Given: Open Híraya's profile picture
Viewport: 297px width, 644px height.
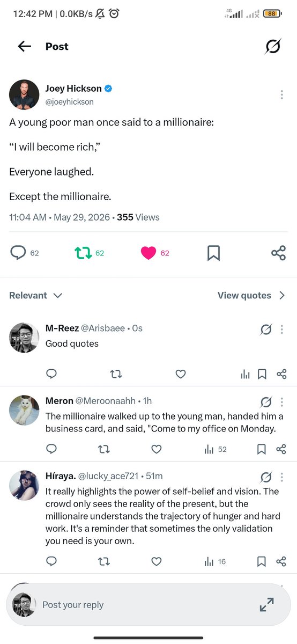Looking at the screenshot, I should pyautogui.click(x=24, y=485).
